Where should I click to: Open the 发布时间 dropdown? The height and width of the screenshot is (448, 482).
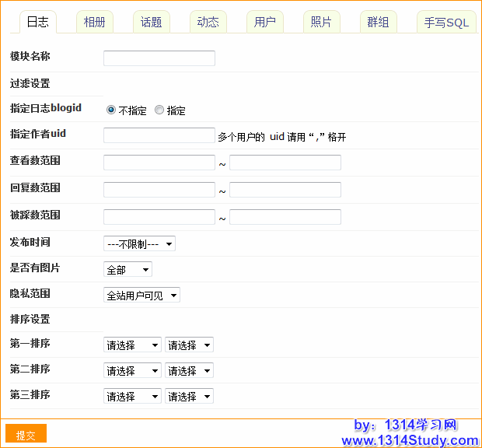coord(139,243)
